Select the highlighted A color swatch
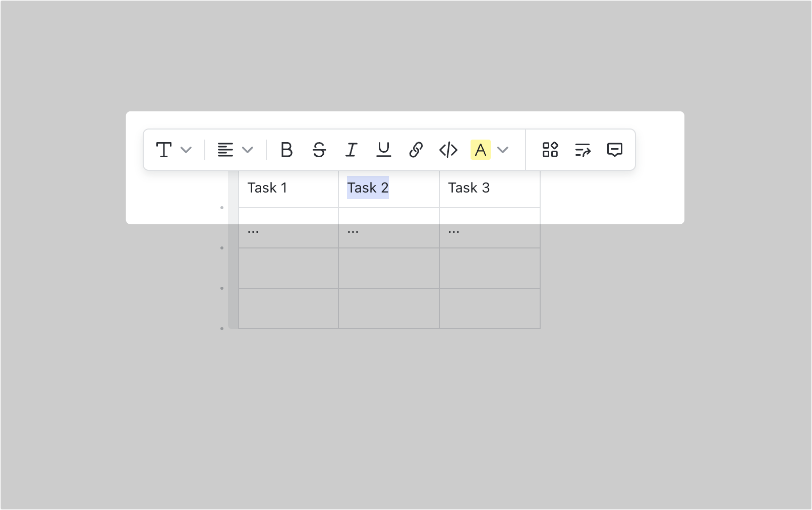 (481, 150)
